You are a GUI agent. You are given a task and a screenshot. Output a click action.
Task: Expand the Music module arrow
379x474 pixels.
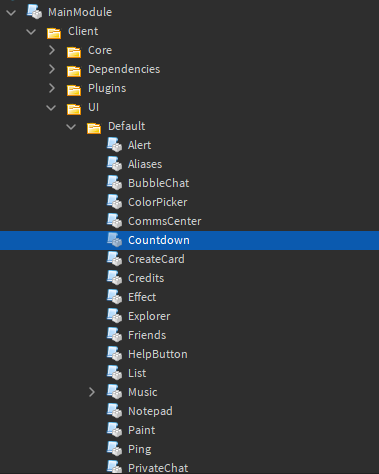92,392
